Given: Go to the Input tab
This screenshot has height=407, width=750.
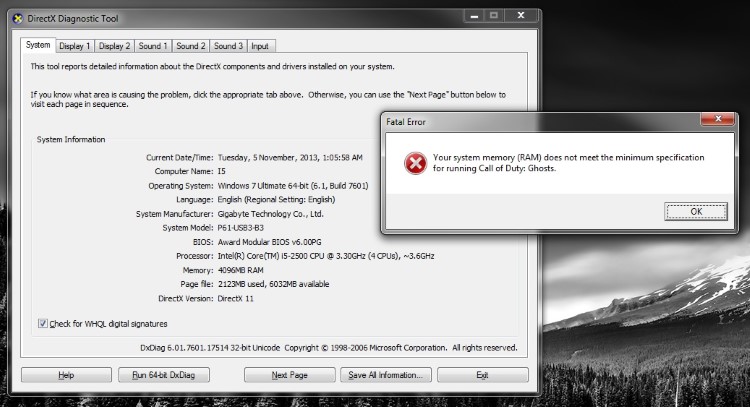Looking at the screenshot, I should pos(260,46).
